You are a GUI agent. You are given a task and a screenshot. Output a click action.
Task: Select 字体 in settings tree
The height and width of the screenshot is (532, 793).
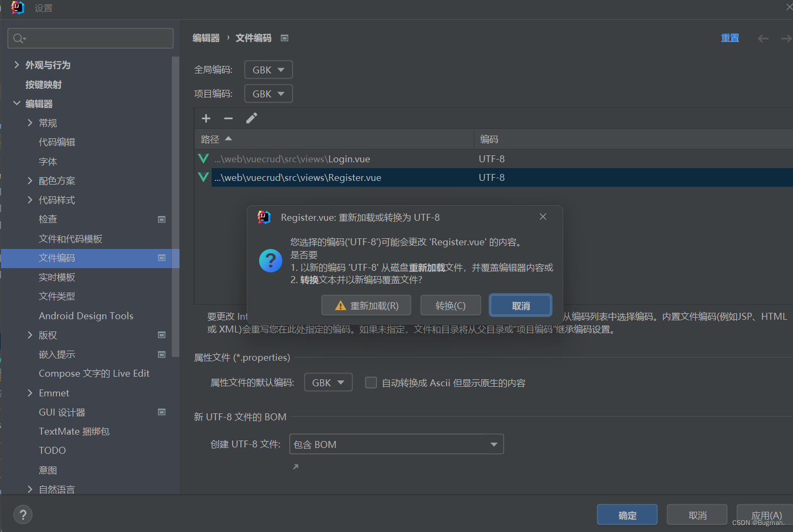pyautogui.click(x=48, y=162)
